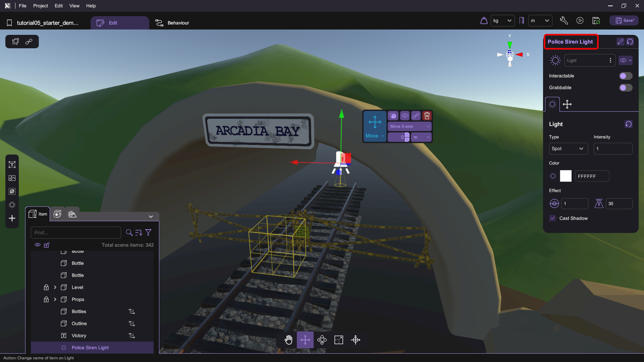Select the Item tab in scene panel

click(x=38, y=214)
